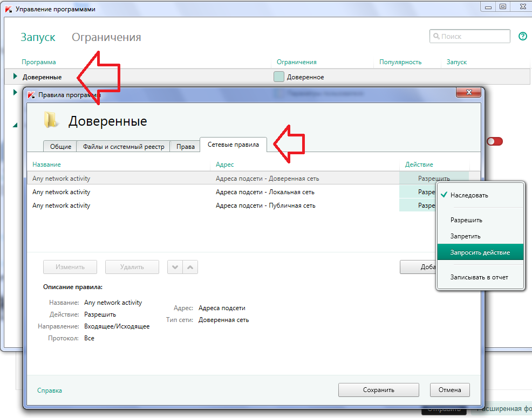Sort by the Название column header

[x=46, y=164]
